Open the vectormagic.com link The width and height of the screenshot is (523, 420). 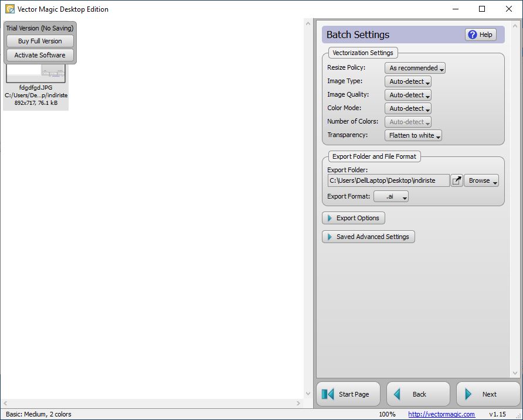(x=442, y=414)
